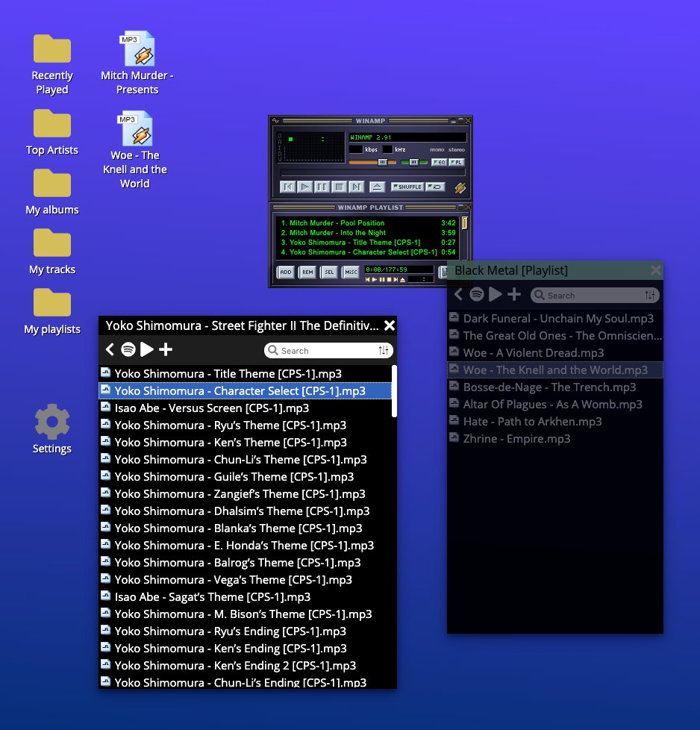Image resolution: width=700 pixels, height=730 pixels.
Task: Click mini pause button in Winamp Playlist footer
Action: 382,280
